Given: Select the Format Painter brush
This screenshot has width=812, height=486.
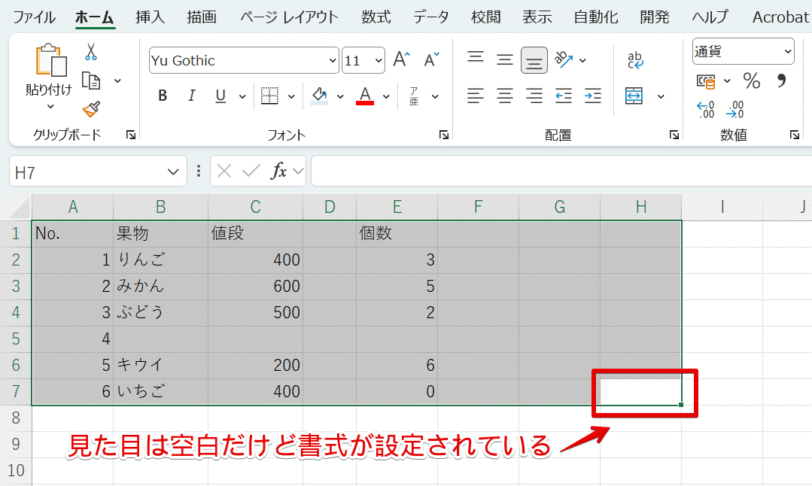Looking at the screenshot, I should [x=91, y=109].
